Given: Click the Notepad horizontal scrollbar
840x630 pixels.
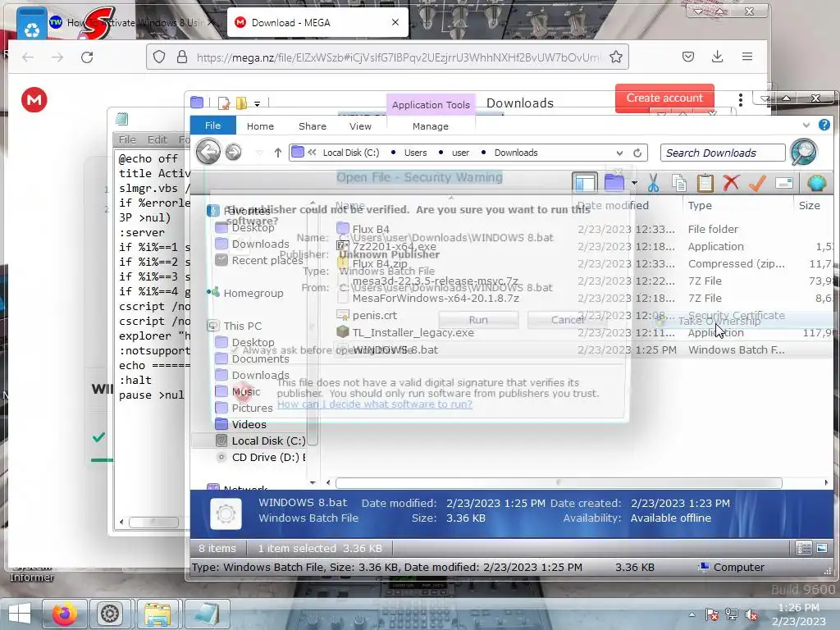Looking at the screenshot, I should coord(153,522).
